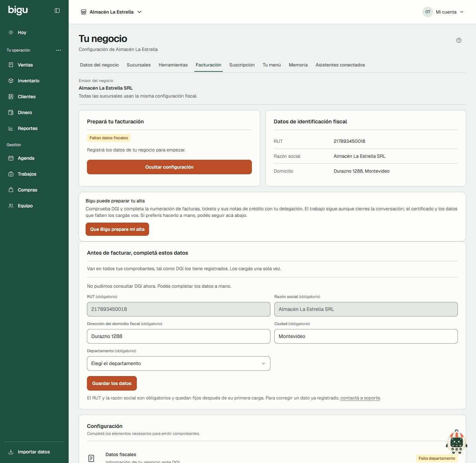The image size is (476, 463).
Task: Click the disabled RUT input field
Action: point(178,309)
